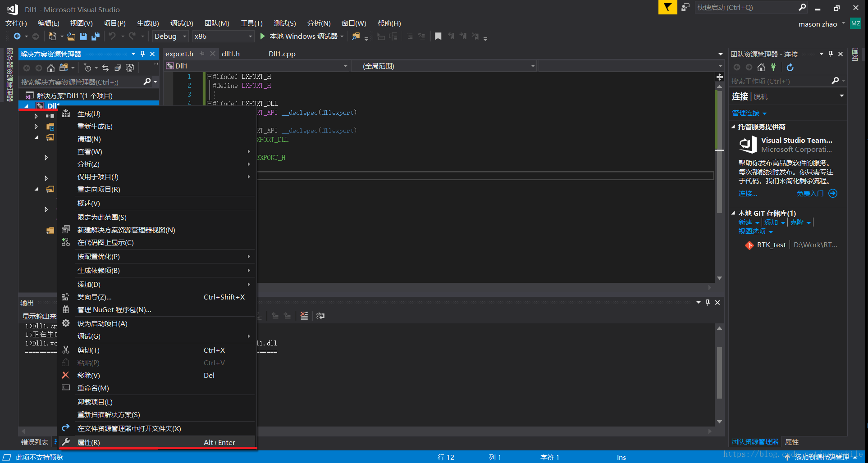Screen dimensions: 868x463
Task: Click the Collapse All icon in Solution Explorer
Action: [x=118, y=68]
